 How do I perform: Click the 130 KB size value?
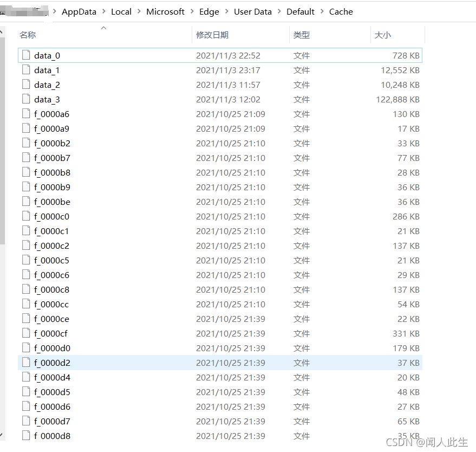(x=406, y=114)
